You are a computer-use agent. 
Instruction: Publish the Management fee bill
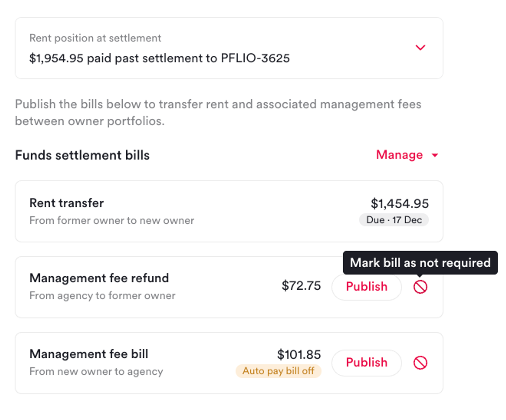[x=366, y=362]
